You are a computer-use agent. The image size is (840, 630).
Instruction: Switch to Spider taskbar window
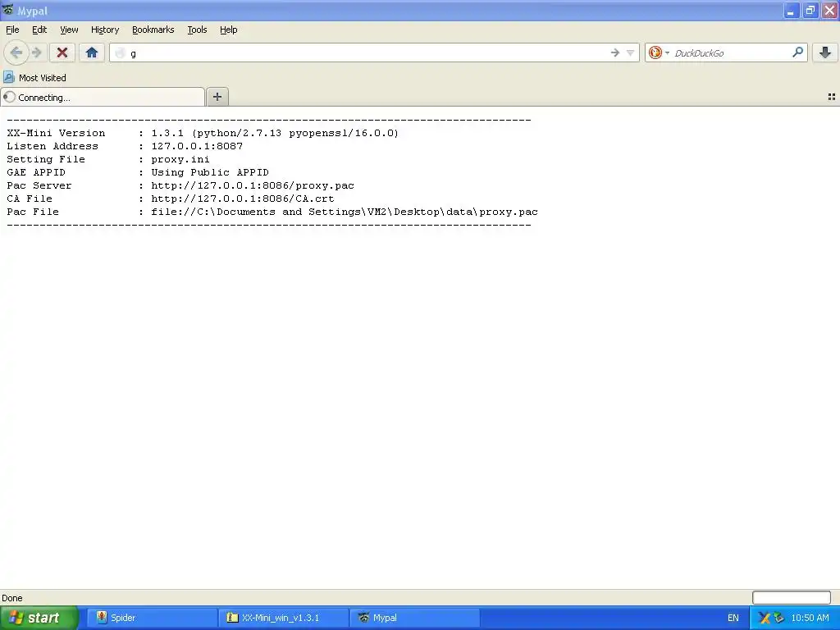coord(152,618)
